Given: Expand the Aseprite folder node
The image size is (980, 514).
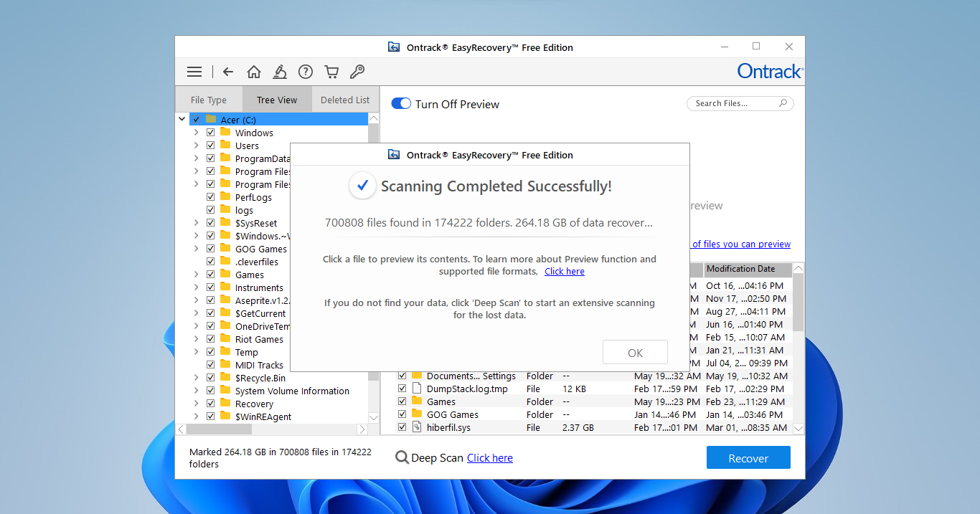Looking at the screenshot, I should 196,300.
